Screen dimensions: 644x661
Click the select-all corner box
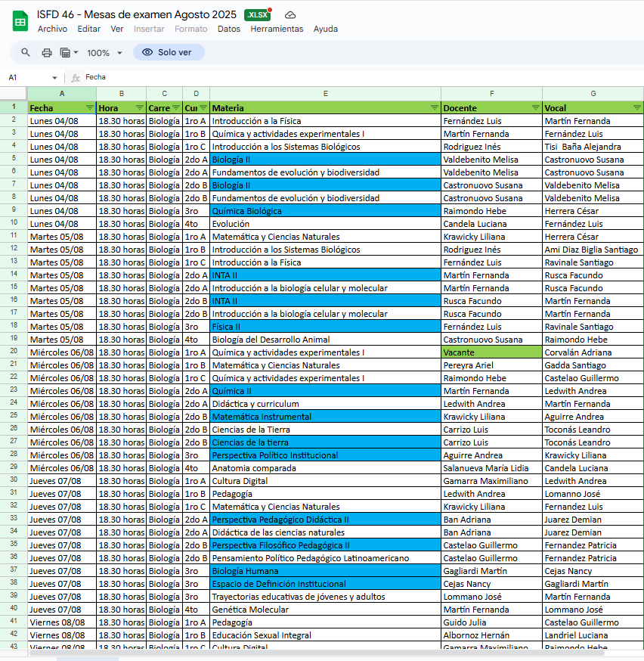click(x=14, y=94)
